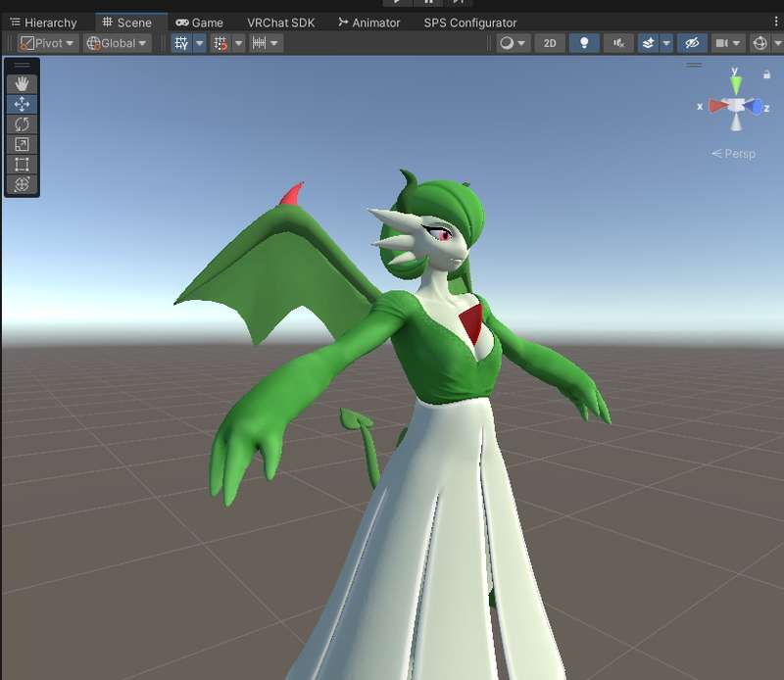Image resolution: width=784 pixels, height=680 pixels.
Task: Select the combined Transform tool
Action: tap(22, 184)
